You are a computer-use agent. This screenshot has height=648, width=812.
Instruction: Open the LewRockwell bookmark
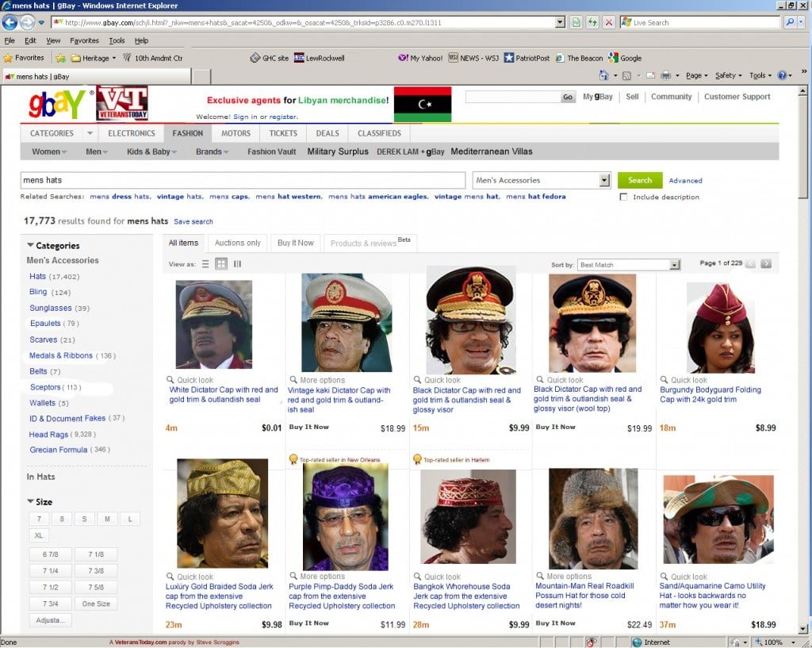click(319, 58)
